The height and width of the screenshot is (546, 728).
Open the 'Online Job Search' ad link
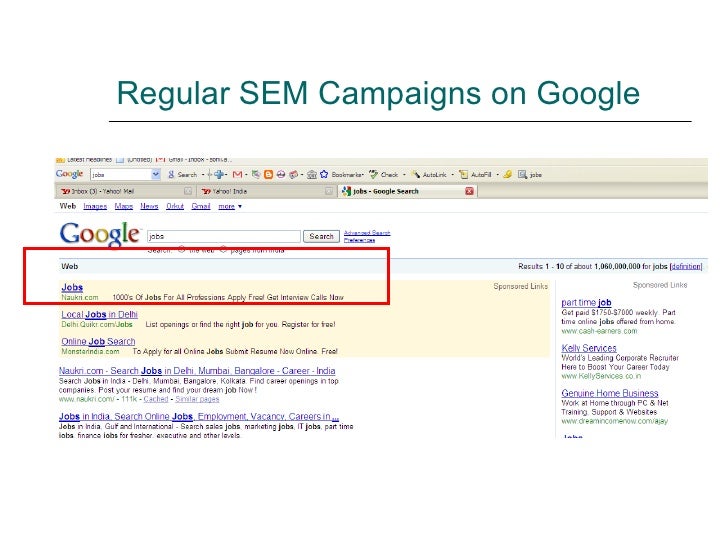pyautogui.click(x=98, y=341)
